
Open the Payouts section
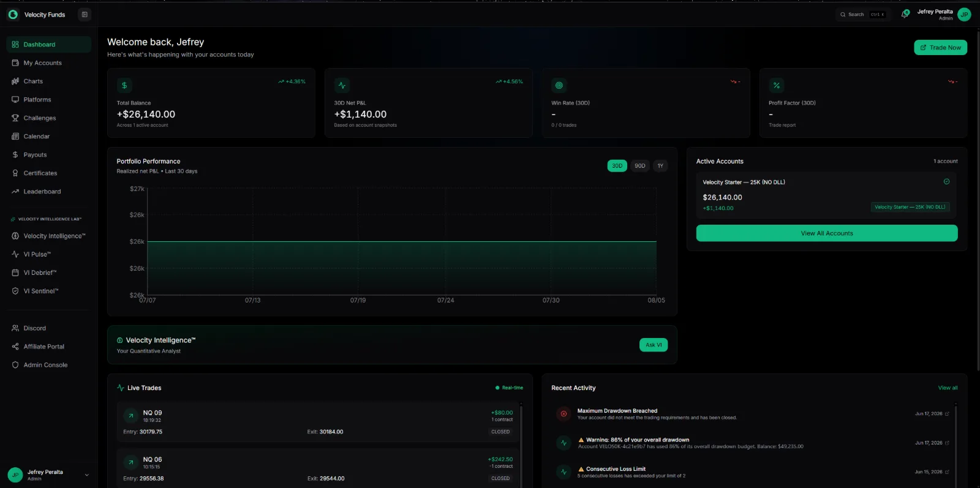48,155
